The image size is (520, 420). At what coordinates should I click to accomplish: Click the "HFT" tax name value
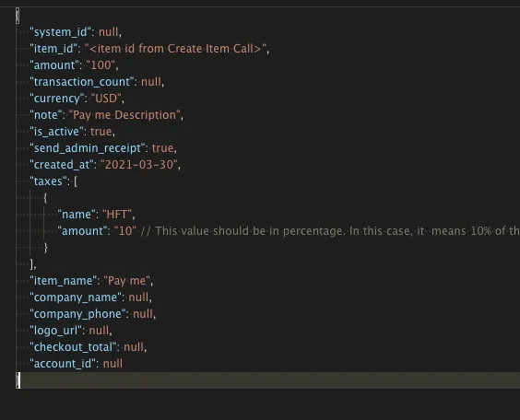point(117,215)
